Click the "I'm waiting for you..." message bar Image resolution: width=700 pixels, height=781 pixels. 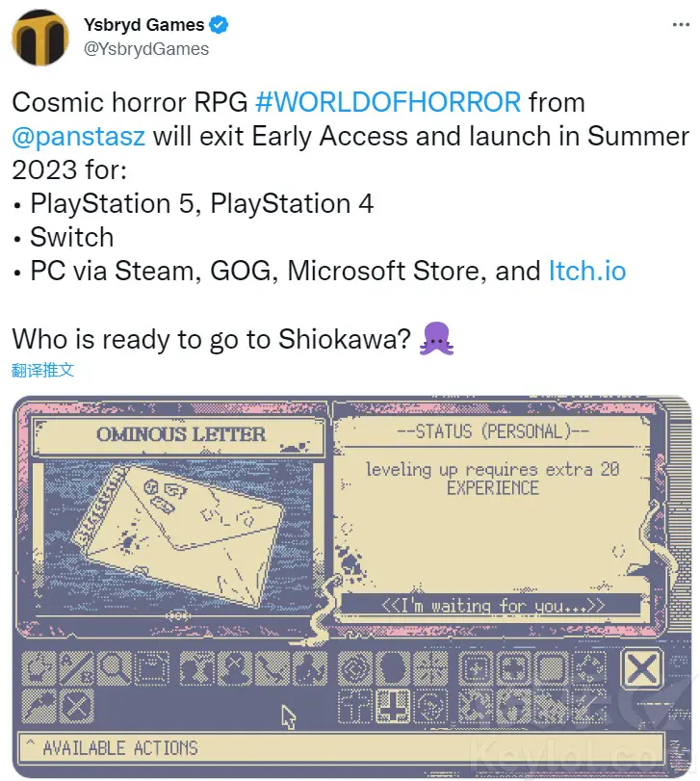492,605
